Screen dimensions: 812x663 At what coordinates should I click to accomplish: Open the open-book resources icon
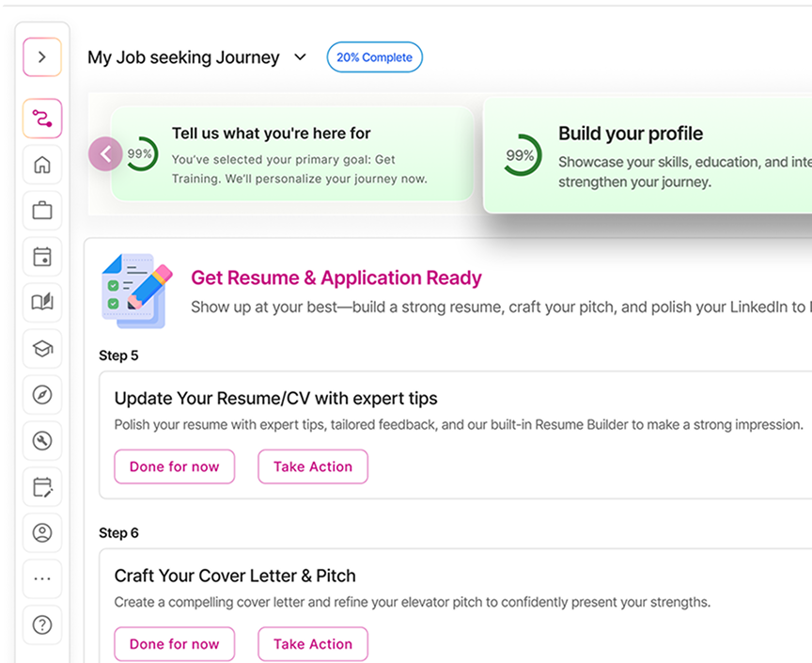pos(42,302)
